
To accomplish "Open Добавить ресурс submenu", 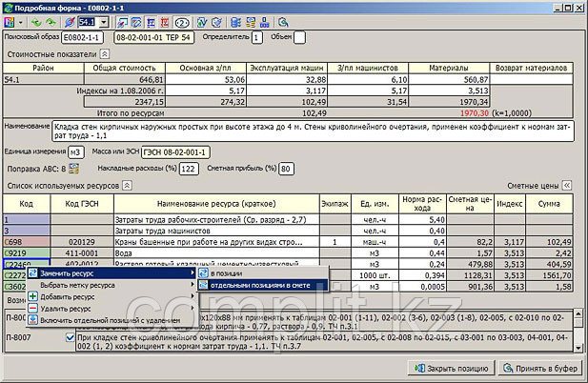I will point(112,297).
